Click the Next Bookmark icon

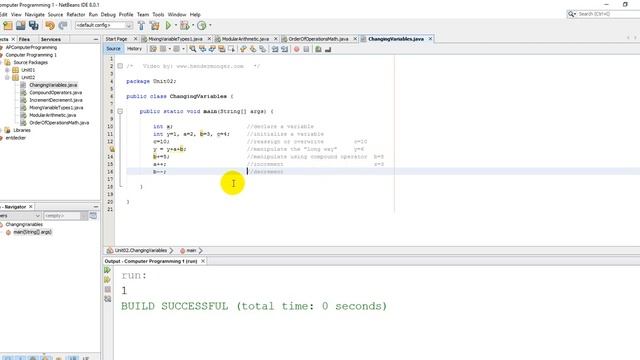pyautogui.click(x=253, y=49)
